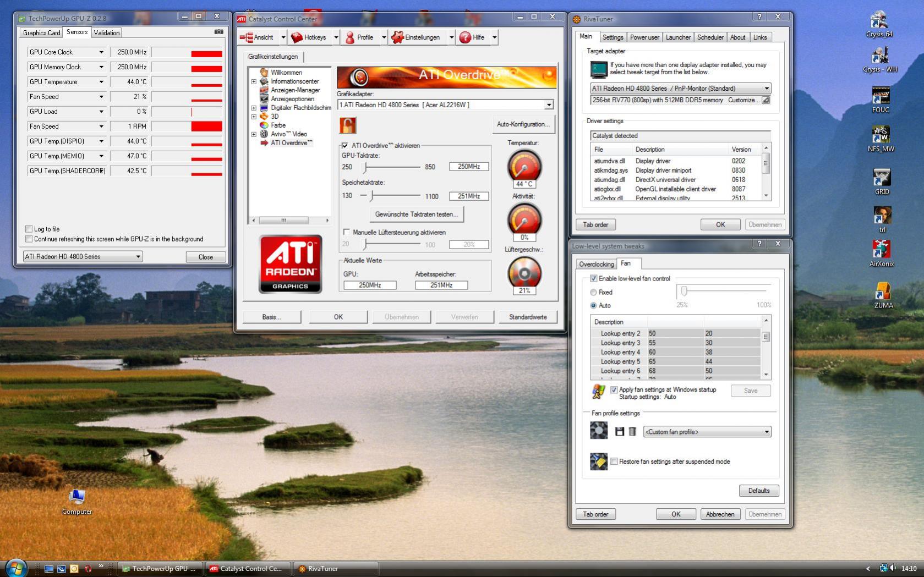Switch to the Overclocking tab
The width and height of the screenshot is (924, 577).
(596, 264)
